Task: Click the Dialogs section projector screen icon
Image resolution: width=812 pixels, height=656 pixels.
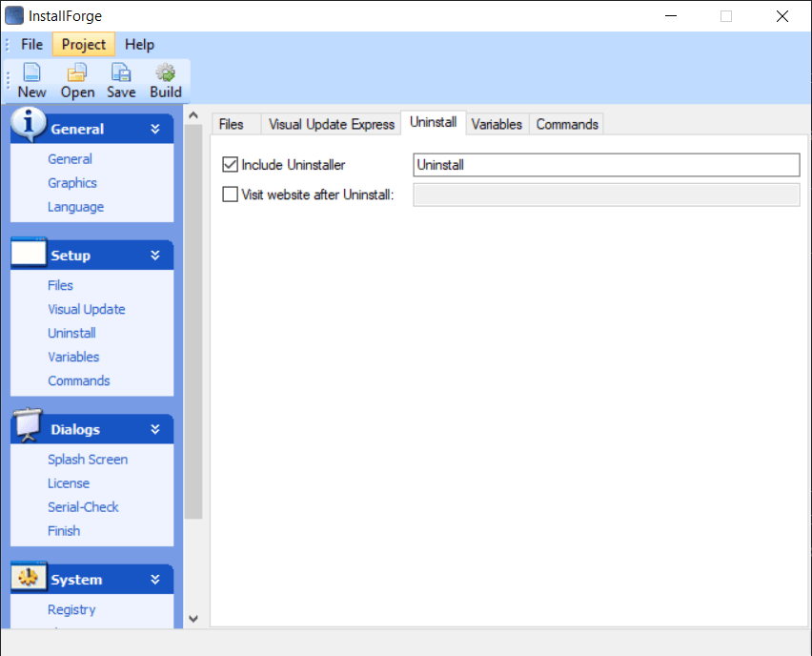Action: [x=28, y=425]
